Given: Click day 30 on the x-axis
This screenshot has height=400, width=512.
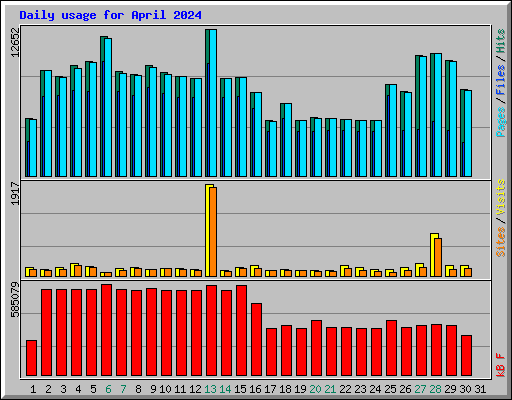Looking at the screenshot, I should (465, 389).
